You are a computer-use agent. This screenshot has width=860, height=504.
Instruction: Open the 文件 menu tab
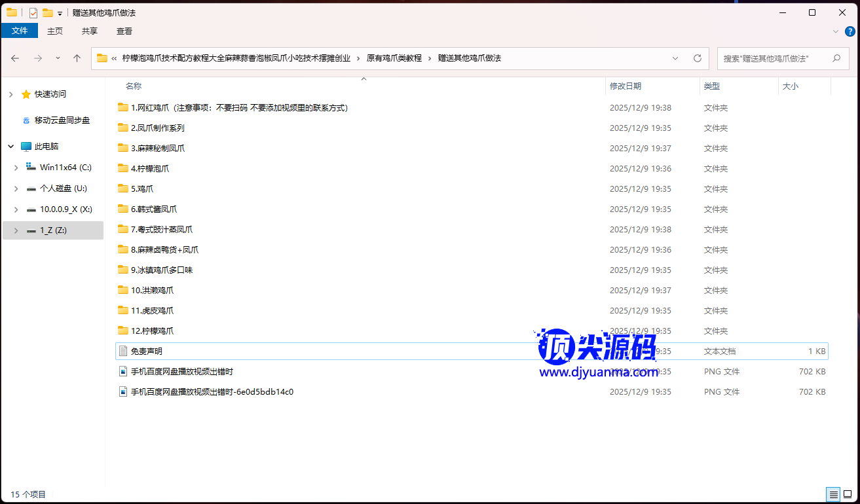point(20,31)
